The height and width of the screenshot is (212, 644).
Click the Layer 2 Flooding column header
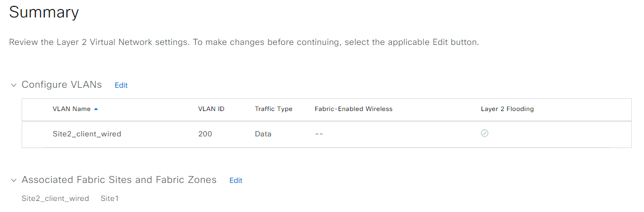(507, 109)
